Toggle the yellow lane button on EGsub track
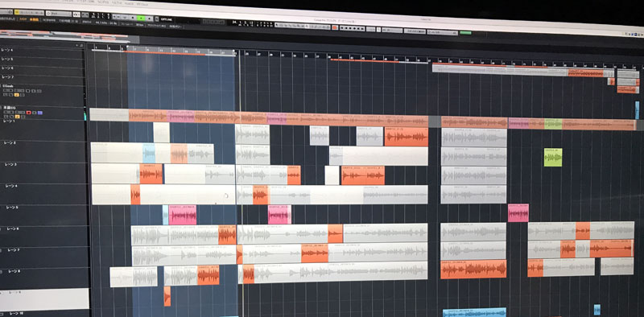 pyautogui.click(x=17, y=95)
